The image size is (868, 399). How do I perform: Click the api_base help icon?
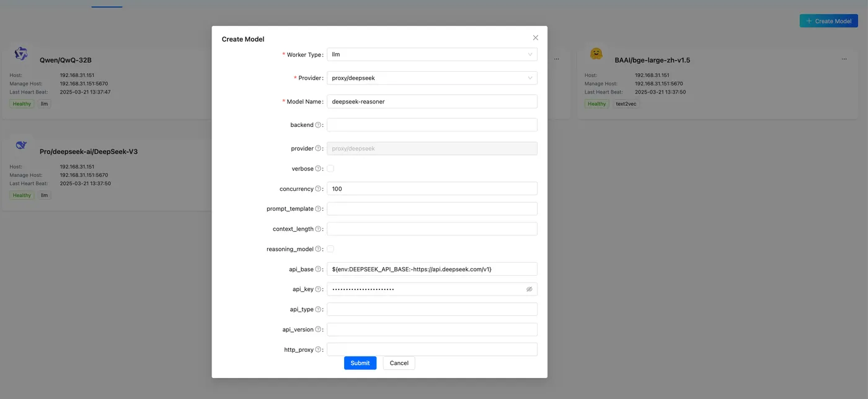click(318, 270)
